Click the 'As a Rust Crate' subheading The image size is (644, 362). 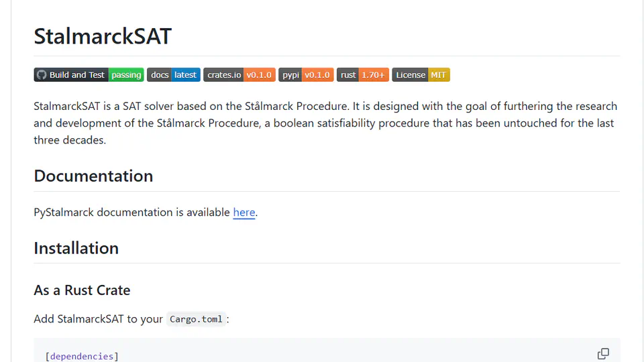point(82,290)
